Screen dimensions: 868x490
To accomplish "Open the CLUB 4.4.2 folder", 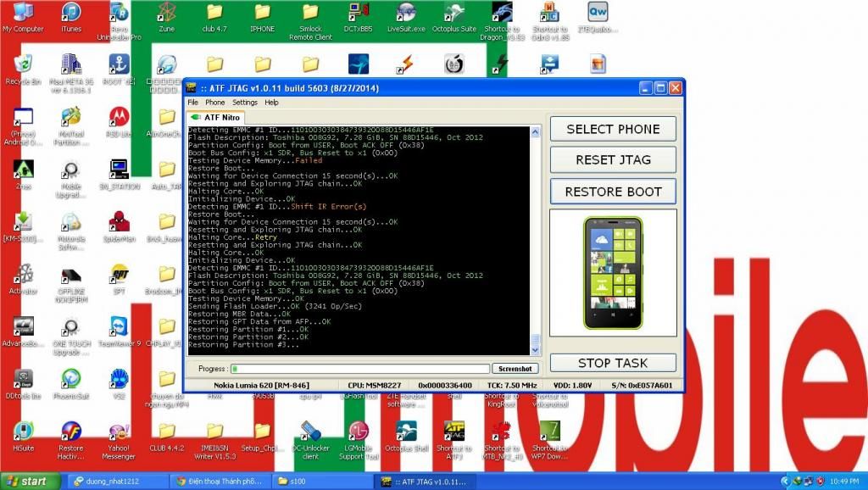I will (x=167, y=437).
